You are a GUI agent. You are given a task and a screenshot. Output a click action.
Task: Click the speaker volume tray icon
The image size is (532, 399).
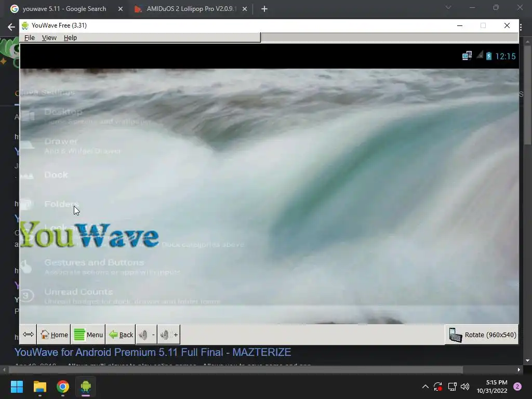[x=465, y=387]
